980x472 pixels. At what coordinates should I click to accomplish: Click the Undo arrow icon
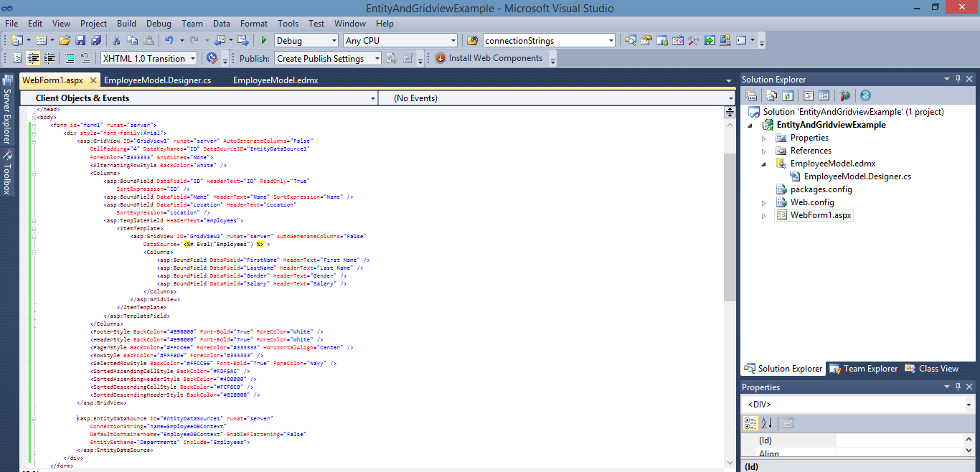pos(169,40)
